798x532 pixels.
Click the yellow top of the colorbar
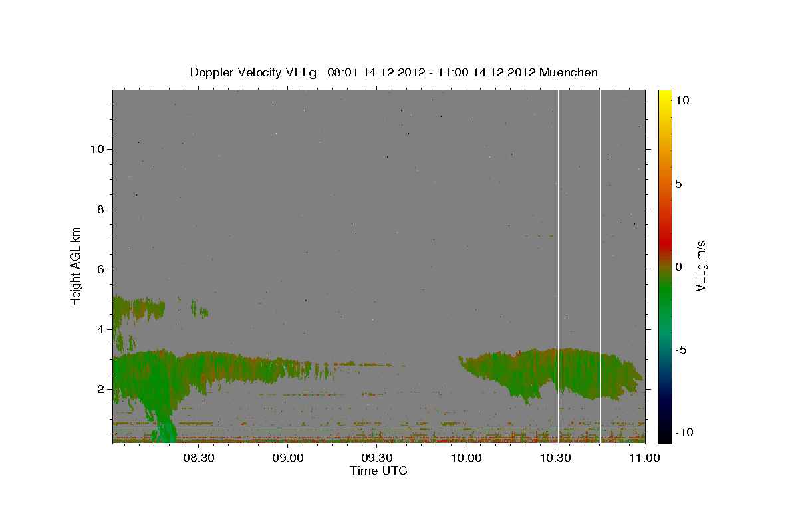664,96
